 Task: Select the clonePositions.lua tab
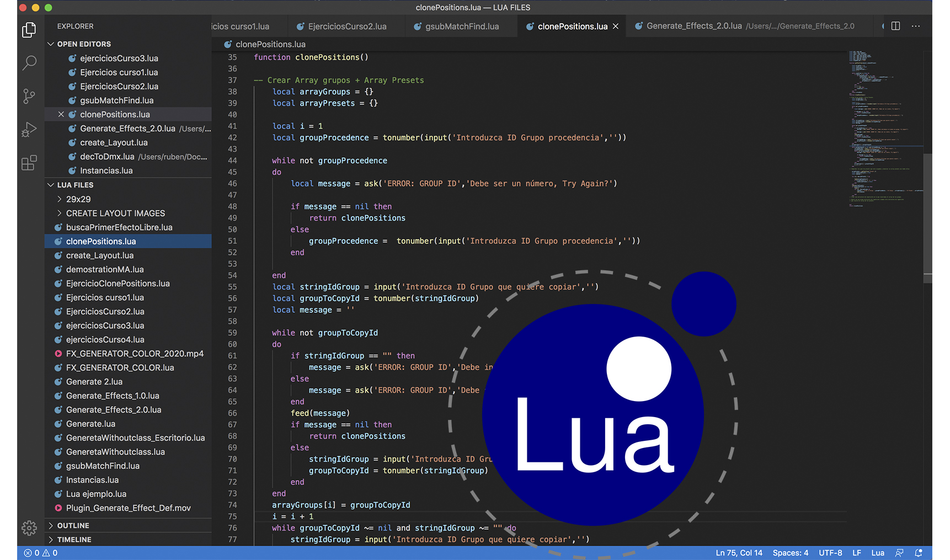point(572,26)
